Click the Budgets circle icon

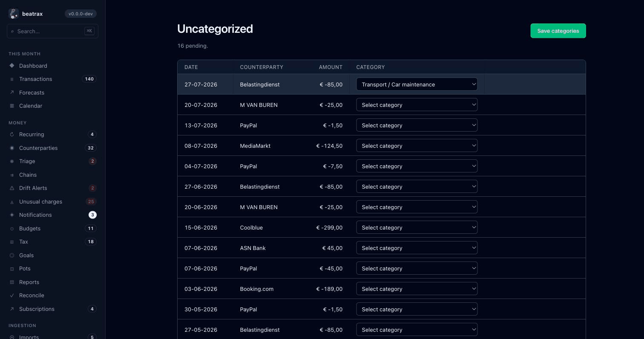point(12,229)
